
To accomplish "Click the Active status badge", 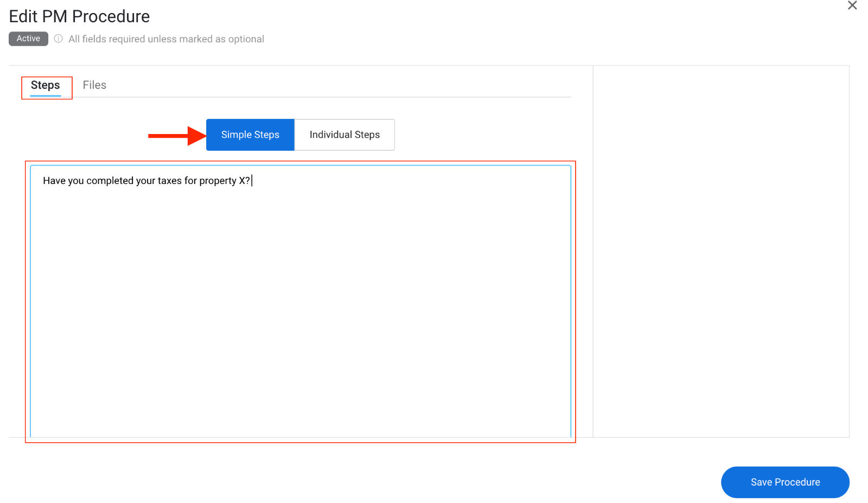I will coord(28,39).
